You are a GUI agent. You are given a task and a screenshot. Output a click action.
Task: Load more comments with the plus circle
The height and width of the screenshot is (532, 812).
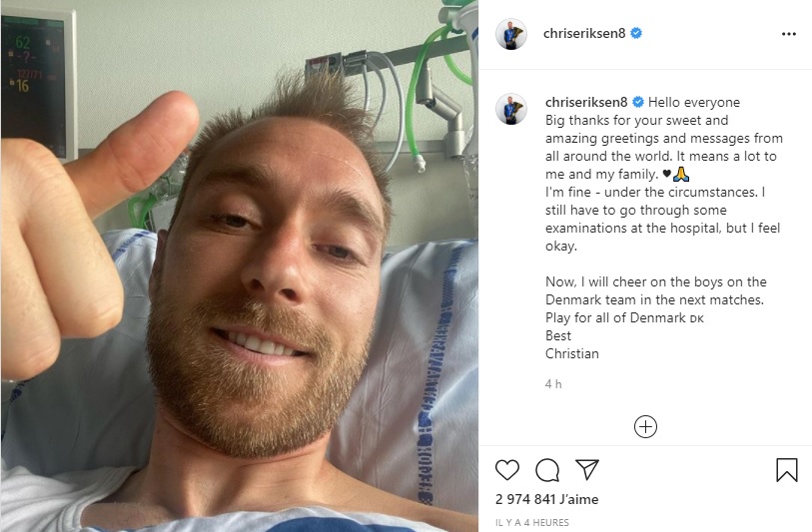tap(645, 427)
